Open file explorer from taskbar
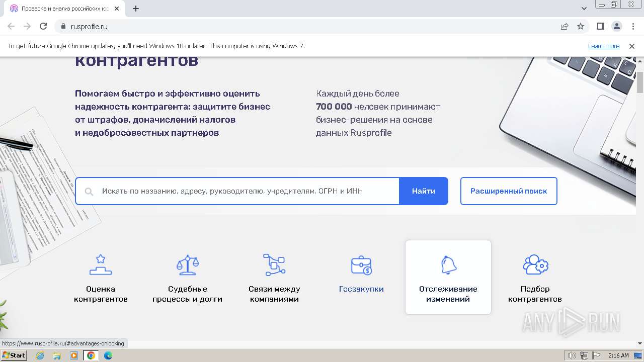644x362 pixels. [57, 355]
